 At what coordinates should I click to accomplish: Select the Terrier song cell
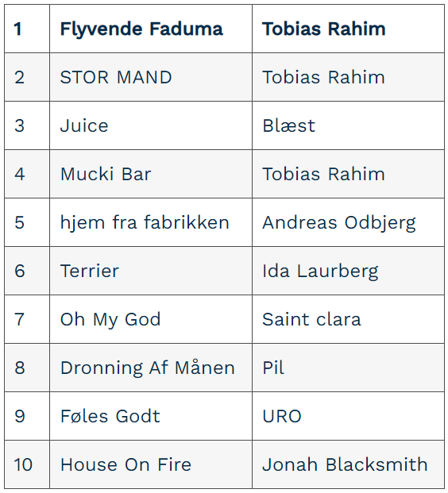[151, 271]
